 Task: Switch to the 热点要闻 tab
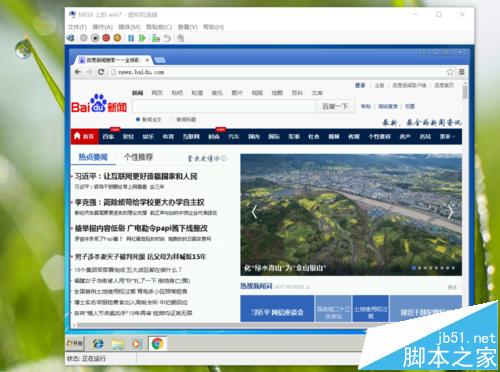pyautogui.click(x=93, y=157)
